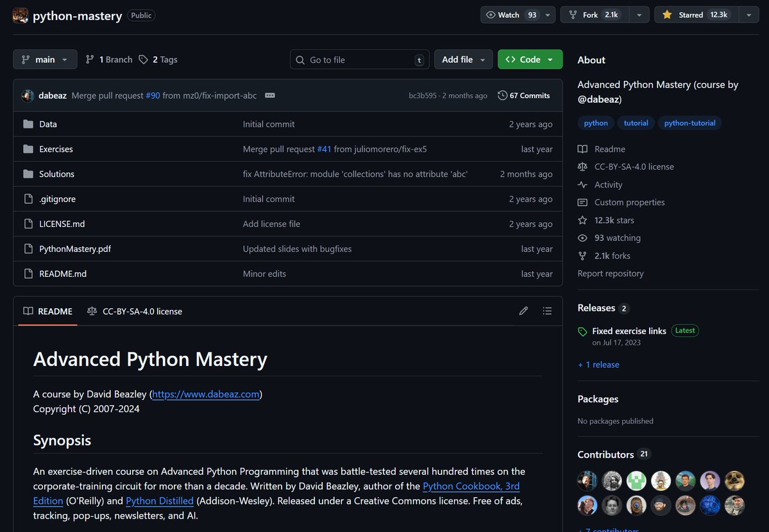Switch to the CC-BY-SA-4.0 license tab
This screenshot has width=769, height=532.
[135, 312]
